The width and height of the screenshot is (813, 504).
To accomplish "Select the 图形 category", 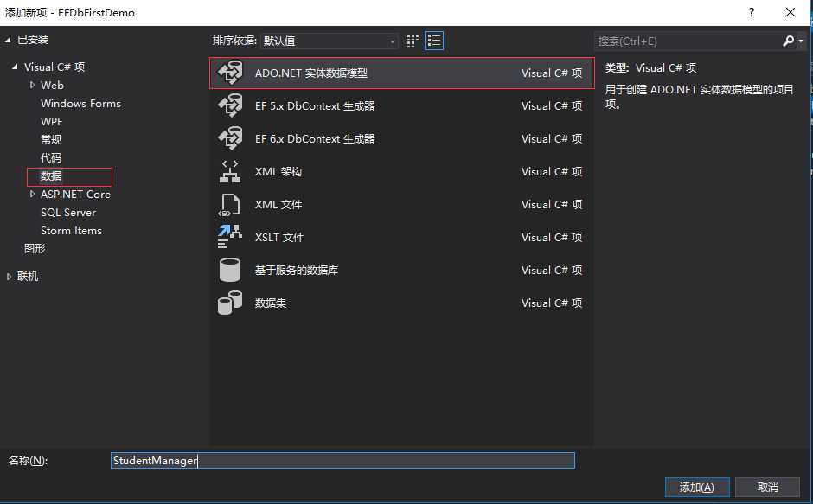I will (35, 248).
